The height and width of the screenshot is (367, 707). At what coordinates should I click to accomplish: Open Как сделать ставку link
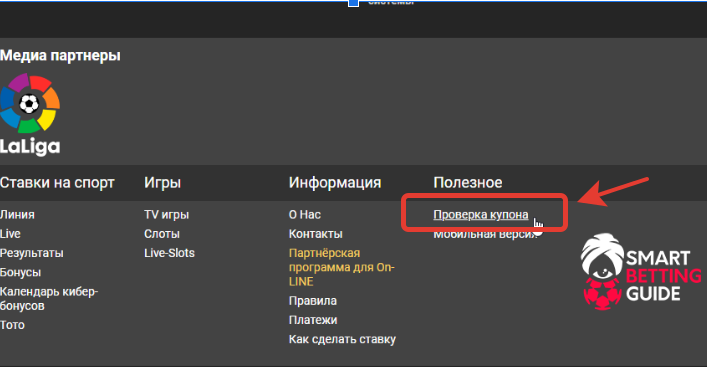pyautogui.click(x=342, y=339)
